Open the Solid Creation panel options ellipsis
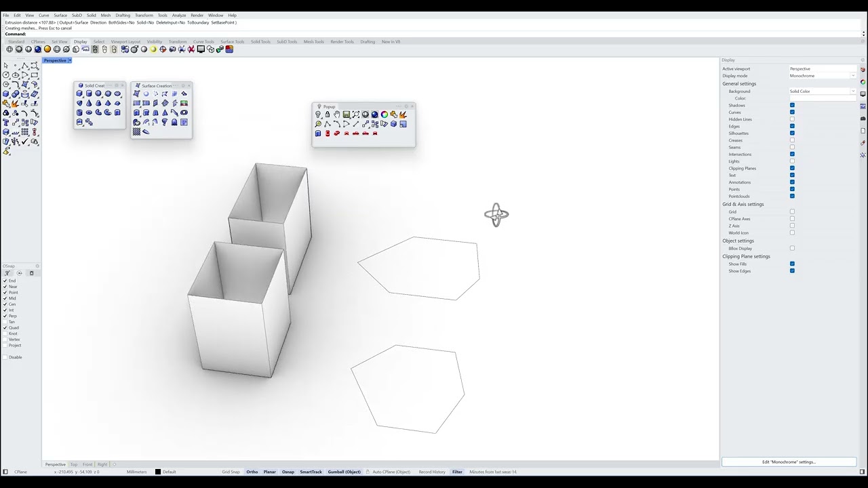868x488 pixels. [108, 85]
